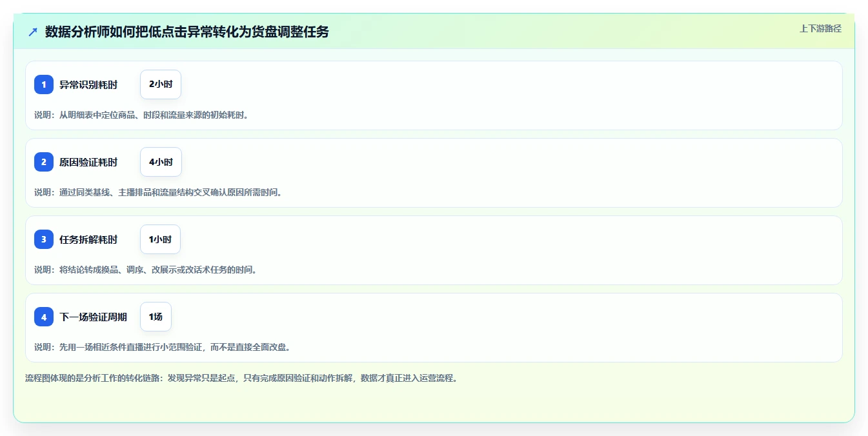
Task: Click the description starting 说明：从明细表中定位商品
Action: coord(141,115)
